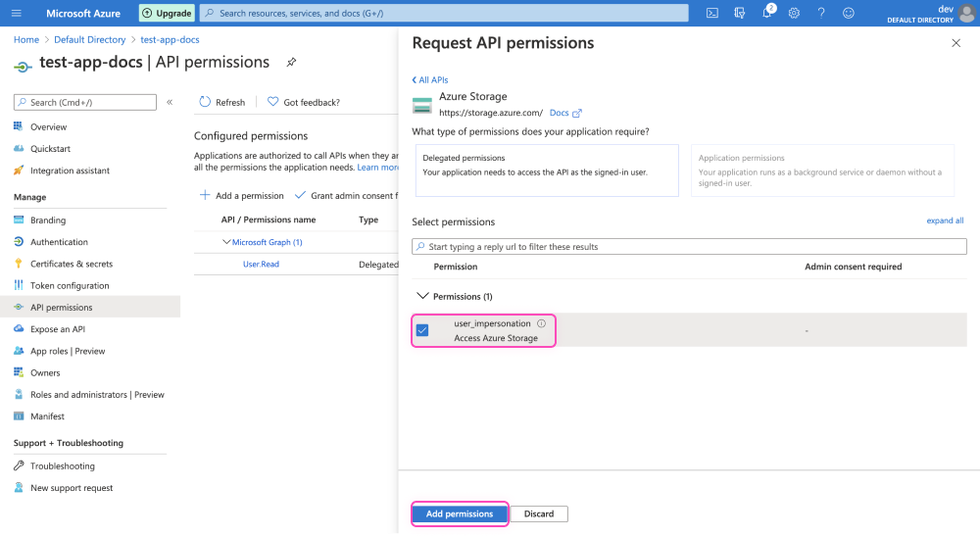
Task: Go back via All APIs link
Action: coord(430,80)
